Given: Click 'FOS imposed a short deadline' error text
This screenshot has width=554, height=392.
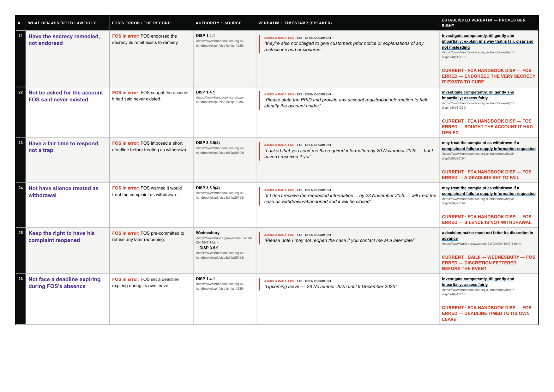Looking at the screenshot, I should click(x=150, y=147).
